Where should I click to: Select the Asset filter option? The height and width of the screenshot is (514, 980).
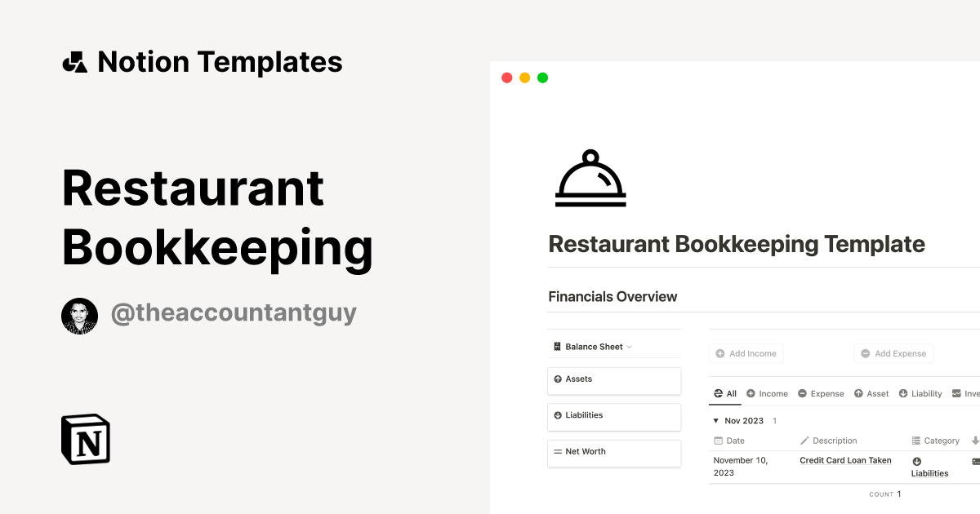tap(871, 393)
